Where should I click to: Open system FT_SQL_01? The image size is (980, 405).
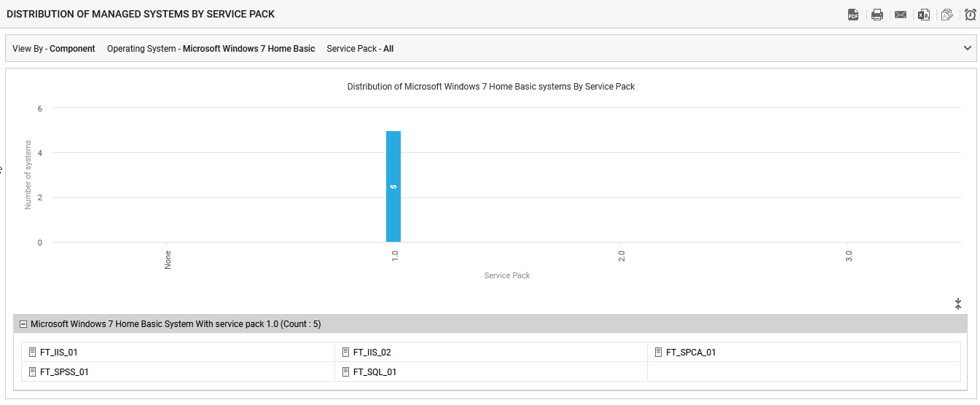pyautogui.click(x=375, y=372)
